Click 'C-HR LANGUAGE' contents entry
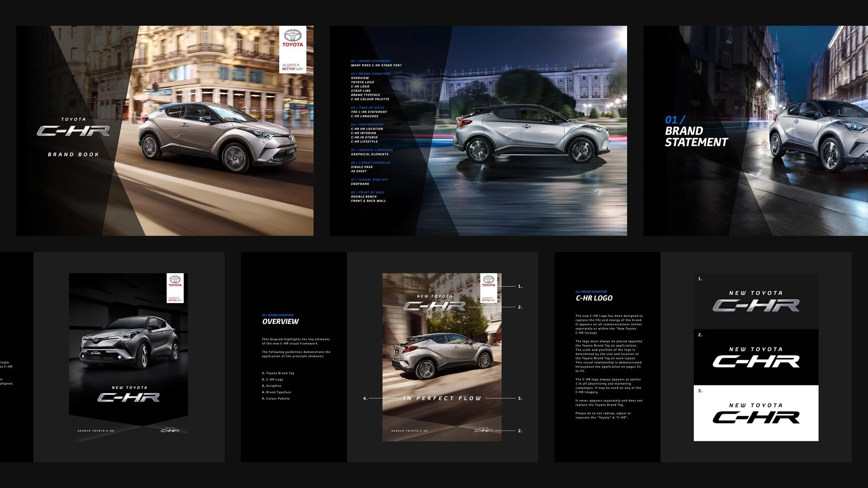 coord(365,116)
